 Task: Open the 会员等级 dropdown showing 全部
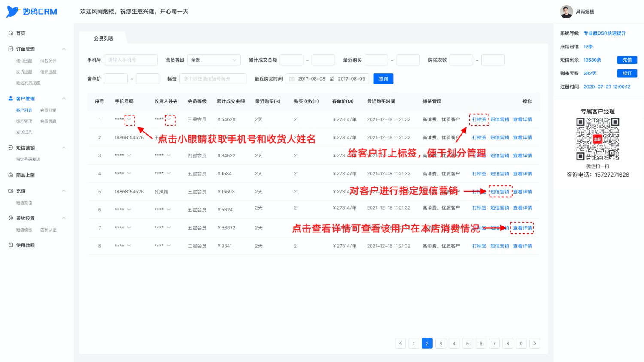[214, 60]
